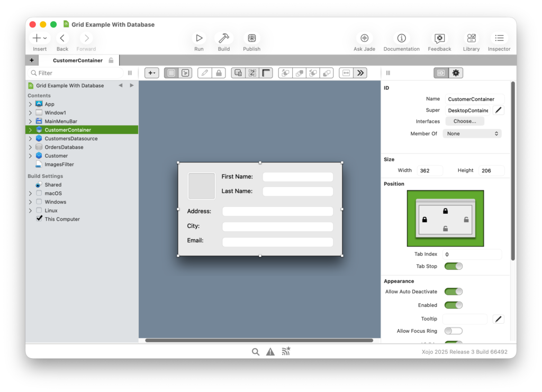
Task: Select ImagesFilter in the Contents list
Action: point(59,165)
